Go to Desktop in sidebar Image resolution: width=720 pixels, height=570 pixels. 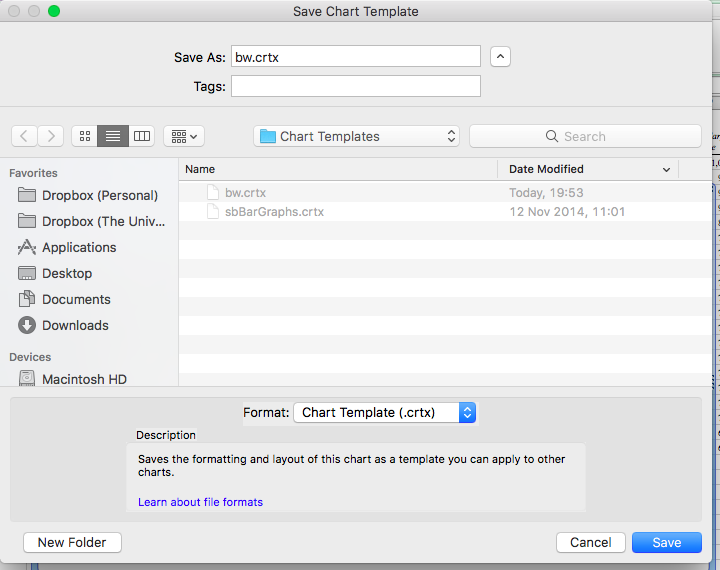coord(66,273)
